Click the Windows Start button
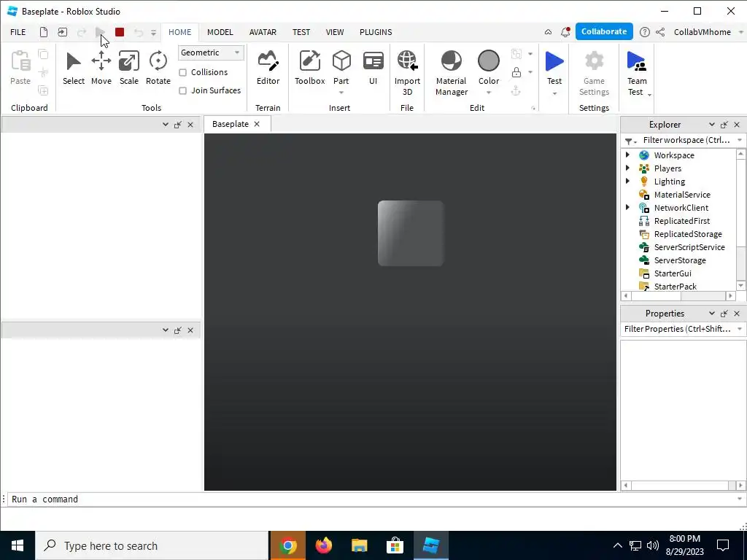This screenshot has height=560, width=747. (18, 545)
